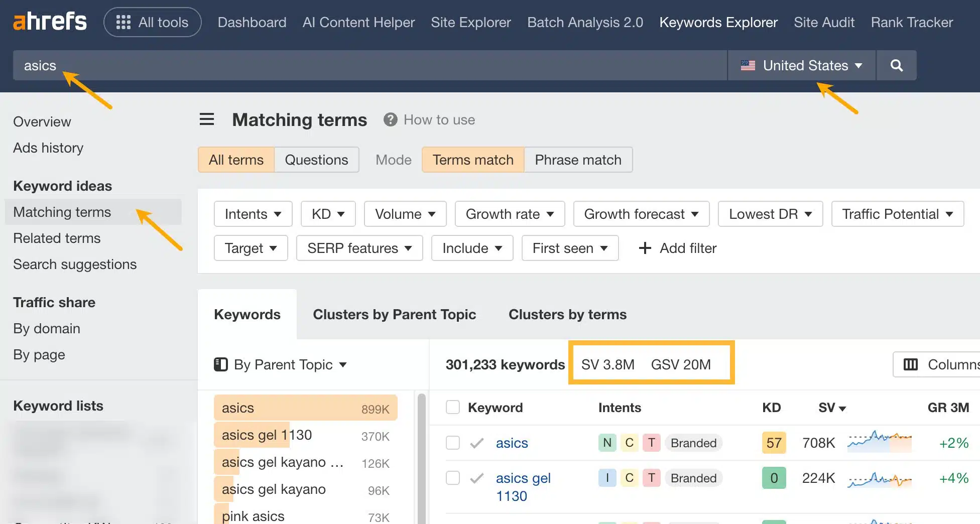
Task: Click the I intent badge for asics gel 1130
Action: [x=607, y=478]
